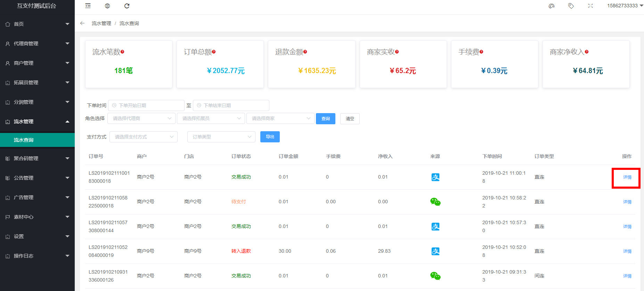This screenshot has height=291, width=644.
Task: Click WeChat icon for order LS201910211058
Action: [x=435, y=202]
